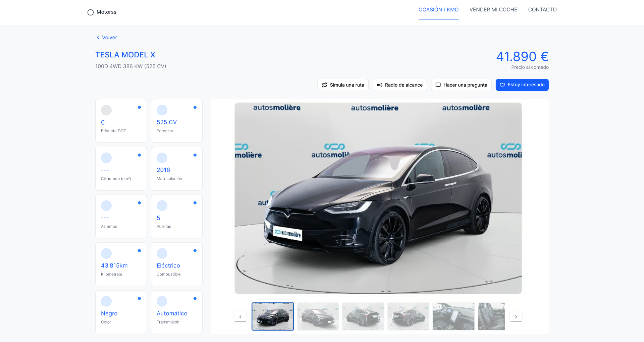The width and height of the screenshot is (644, 342).
Task: Select the fourth car thumbnail
Action: click(x=408, y=316)
